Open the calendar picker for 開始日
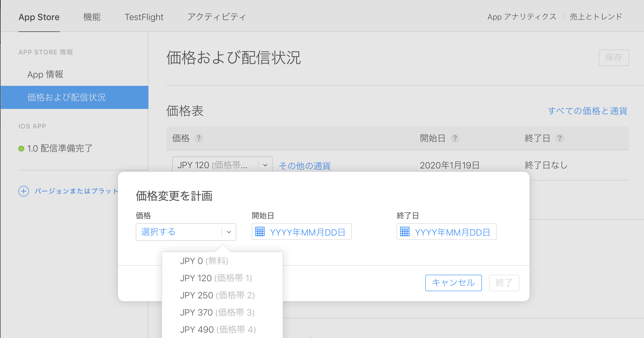The width and height of the screenshot is (644, 338). [x=260, y=232]
